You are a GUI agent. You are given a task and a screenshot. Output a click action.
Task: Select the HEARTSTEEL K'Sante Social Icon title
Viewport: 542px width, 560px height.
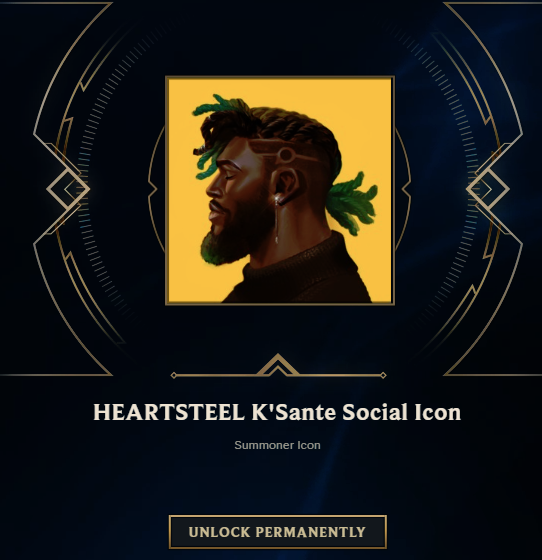(277, 412)
